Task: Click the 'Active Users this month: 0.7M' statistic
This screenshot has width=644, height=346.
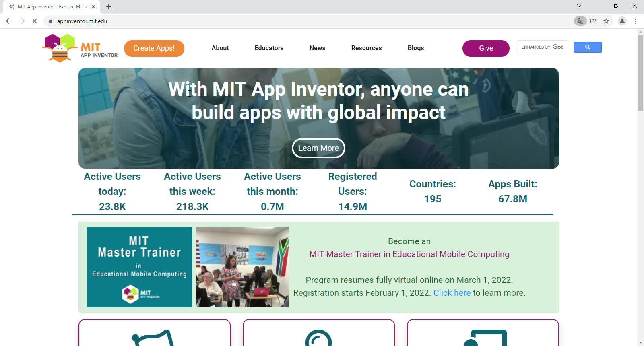Action: [x=272, y=192]
